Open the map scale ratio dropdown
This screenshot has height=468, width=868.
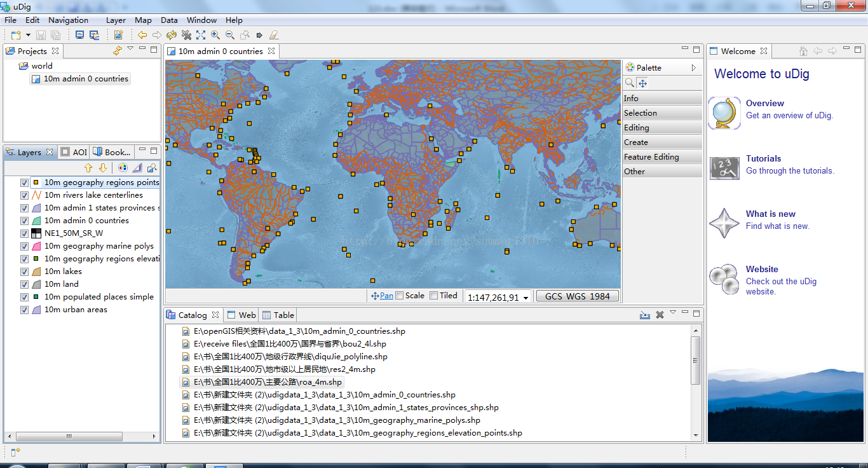point(526,298)
